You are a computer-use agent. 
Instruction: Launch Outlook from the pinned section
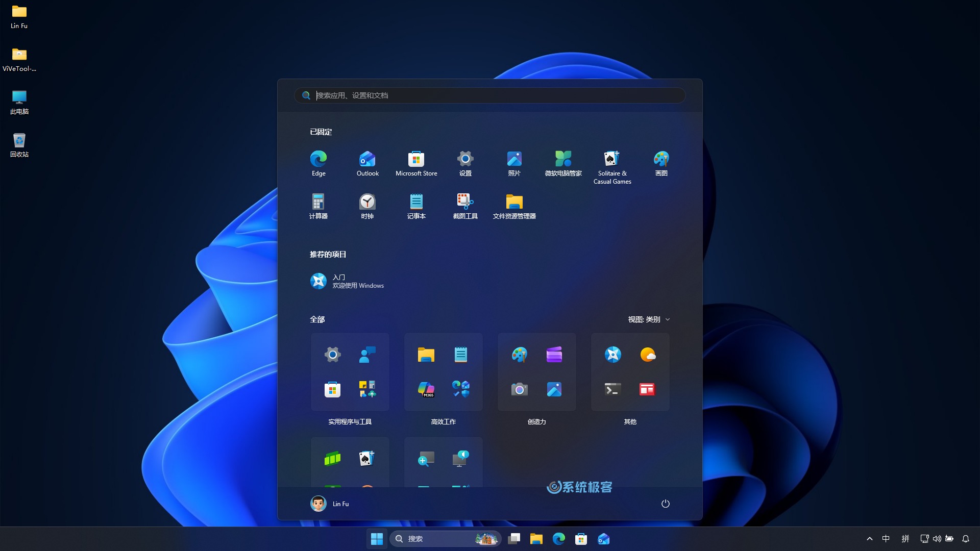(x=367, y=163)
